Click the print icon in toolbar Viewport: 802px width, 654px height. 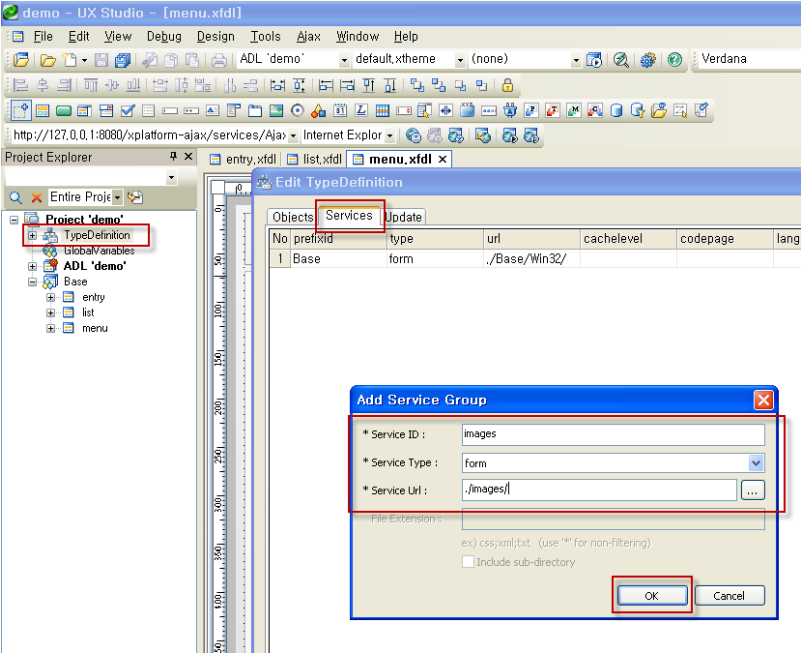pos(219,60)
